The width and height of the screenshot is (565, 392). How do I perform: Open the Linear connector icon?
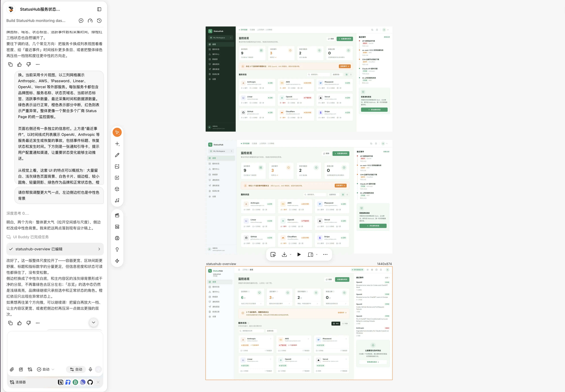point(83,382)
